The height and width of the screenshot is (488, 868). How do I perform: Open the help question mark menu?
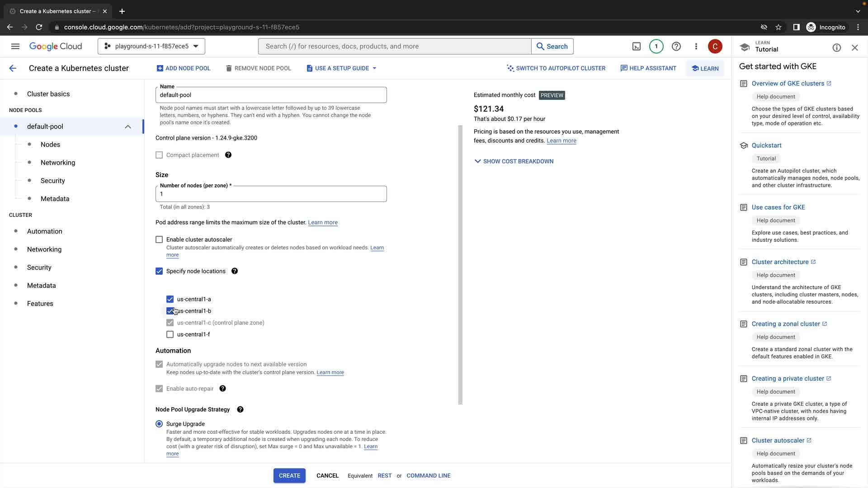coord(676,46)
